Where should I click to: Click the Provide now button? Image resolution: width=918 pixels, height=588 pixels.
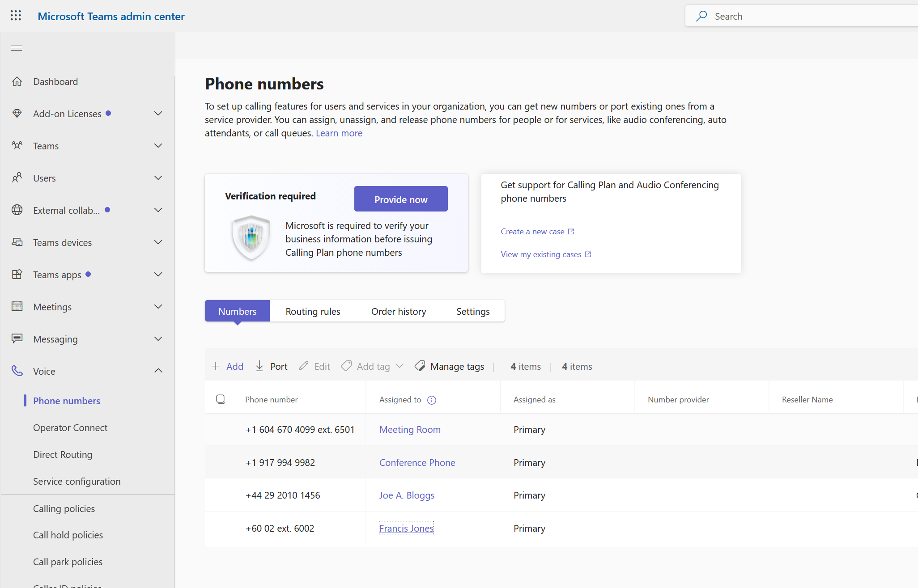coord(401,199)
